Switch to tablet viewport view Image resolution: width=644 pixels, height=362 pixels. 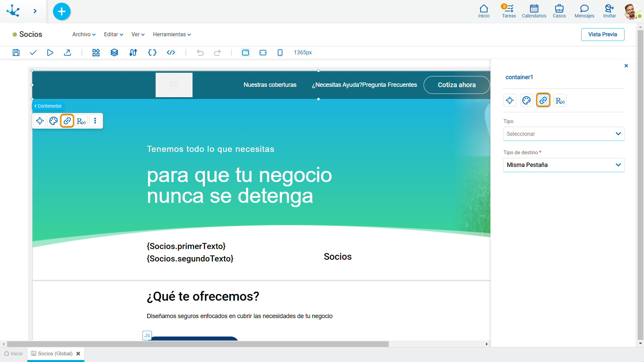coord(263,53)
